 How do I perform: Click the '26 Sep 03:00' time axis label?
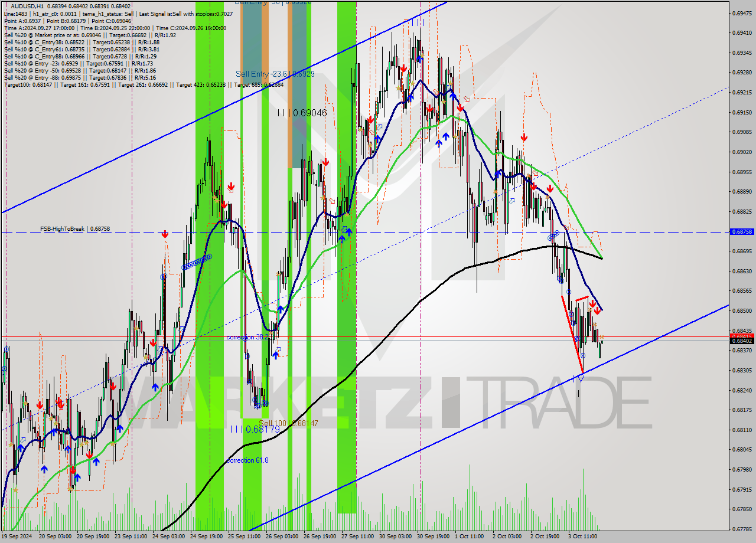click(282, 537)
